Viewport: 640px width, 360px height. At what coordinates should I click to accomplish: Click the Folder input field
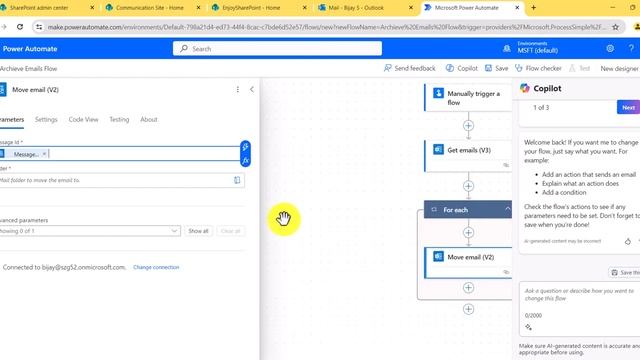point(122,180)
